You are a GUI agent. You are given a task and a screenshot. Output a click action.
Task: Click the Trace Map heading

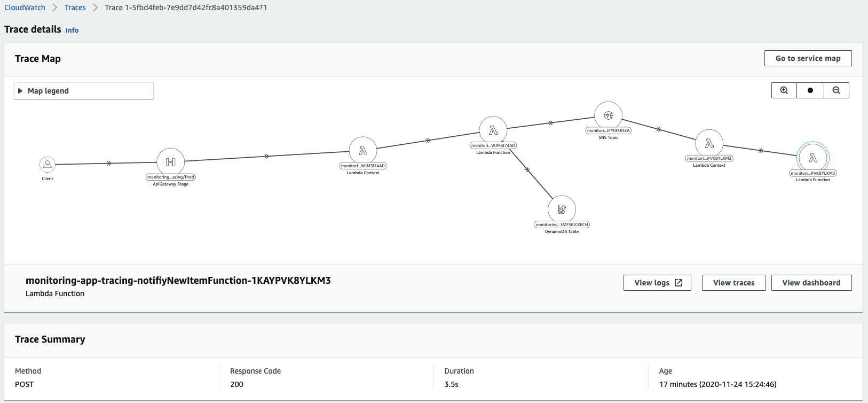[x=38, y=59]
